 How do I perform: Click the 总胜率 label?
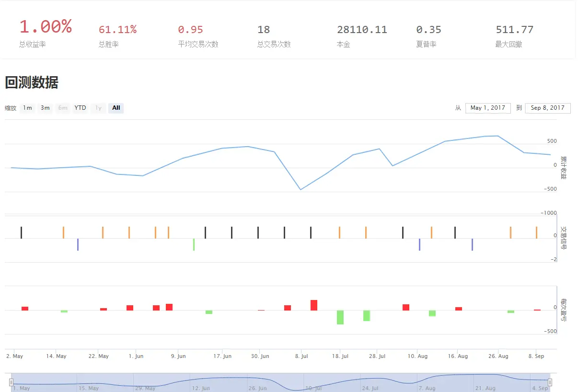(x=108, y=44)
